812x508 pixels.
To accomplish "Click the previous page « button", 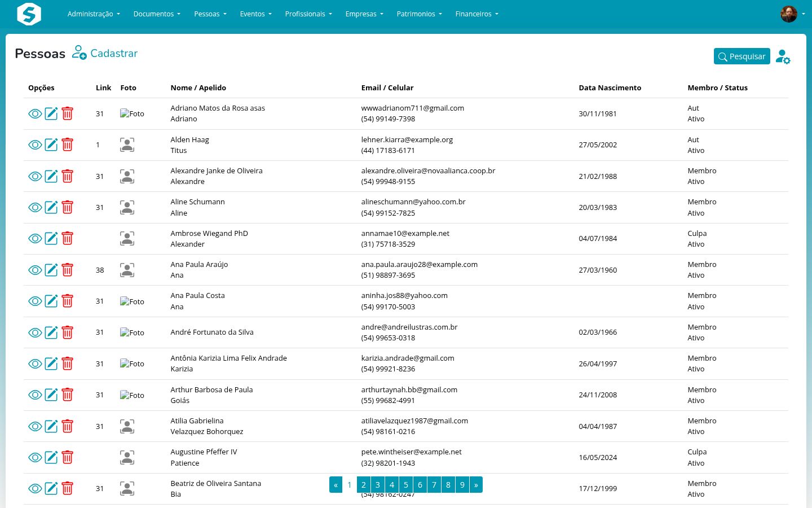I will [x=336, y=485].
